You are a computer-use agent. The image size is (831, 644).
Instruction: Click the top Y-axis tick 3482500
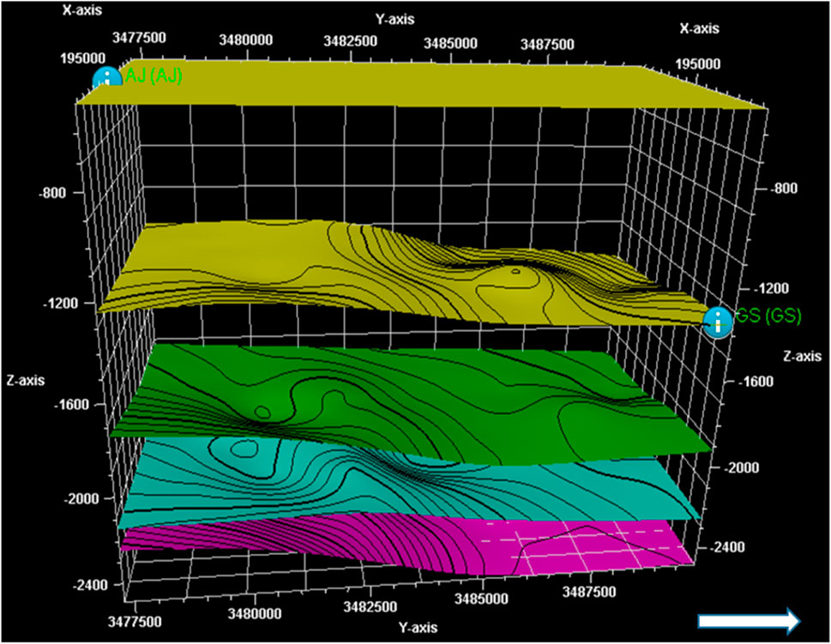click(350, 41)
